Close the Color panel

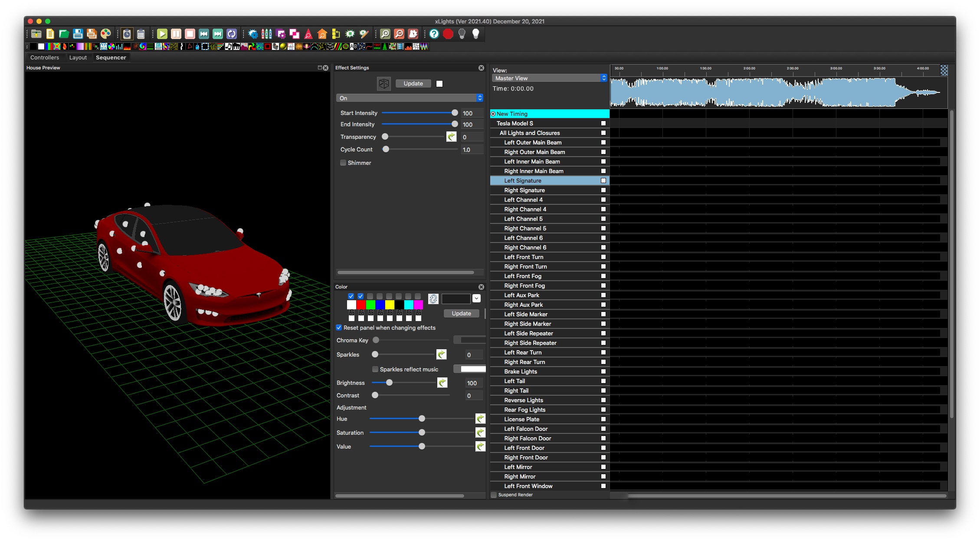click(x=481, y=287)
